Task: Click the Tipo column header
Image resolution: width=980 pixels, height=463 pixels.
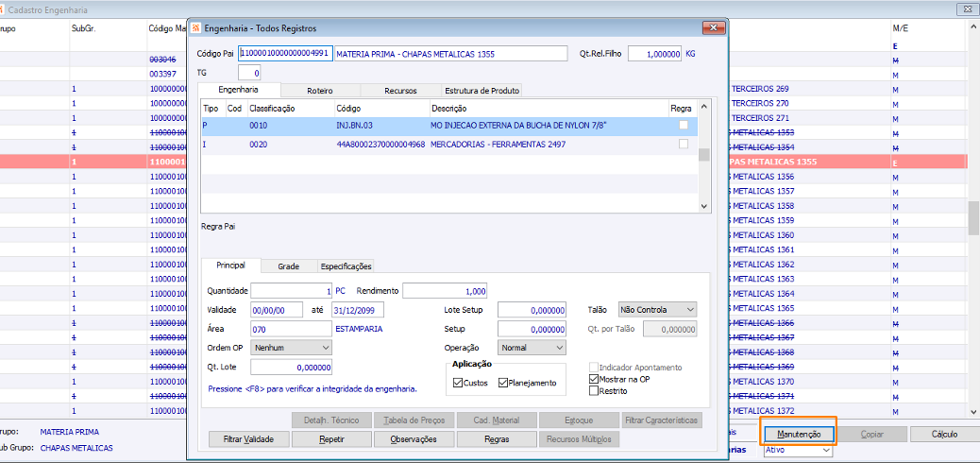Action: point(212,109)
